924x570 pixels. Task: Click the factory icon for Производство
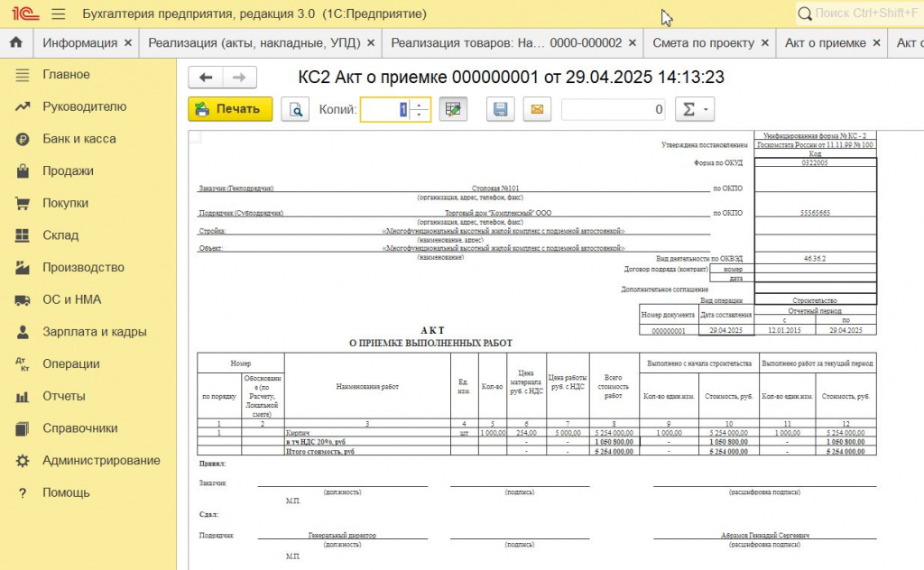click(x=23, y=267)
